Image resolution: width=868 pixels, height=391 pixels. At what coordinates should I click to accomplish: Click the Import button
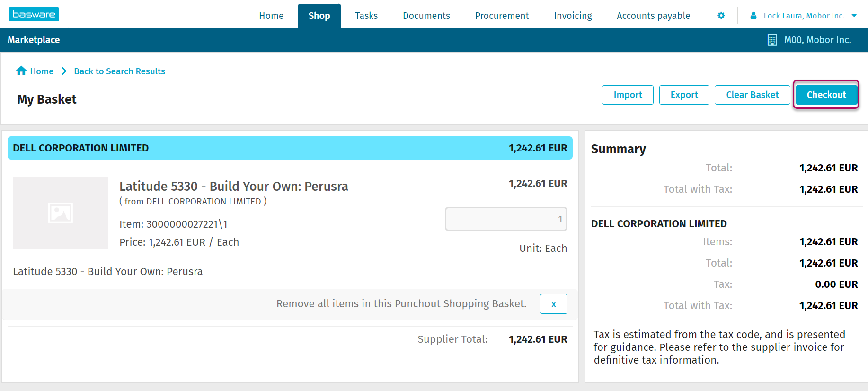[x=628, y=95]
